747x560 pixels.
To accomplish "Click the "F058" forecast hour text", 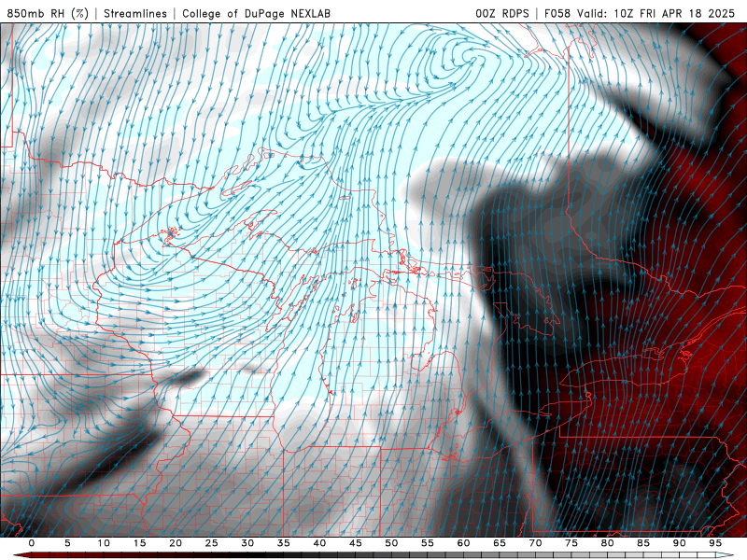I will point(557,13).
